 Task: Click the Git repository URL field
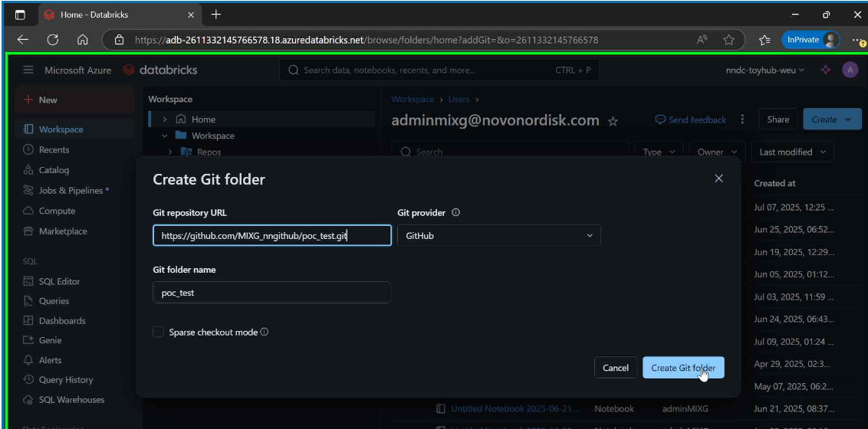pyautogui.click(x=271, y=235)
